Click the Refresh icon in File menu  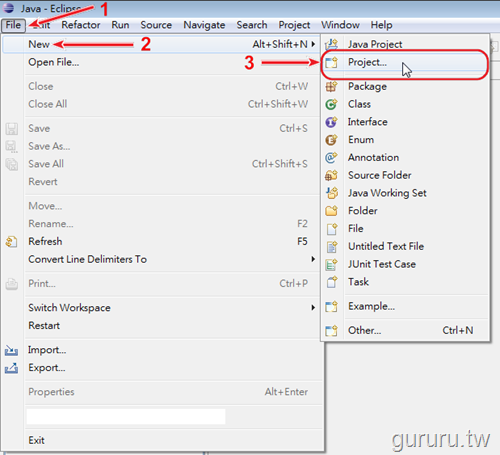click(11, 242)
